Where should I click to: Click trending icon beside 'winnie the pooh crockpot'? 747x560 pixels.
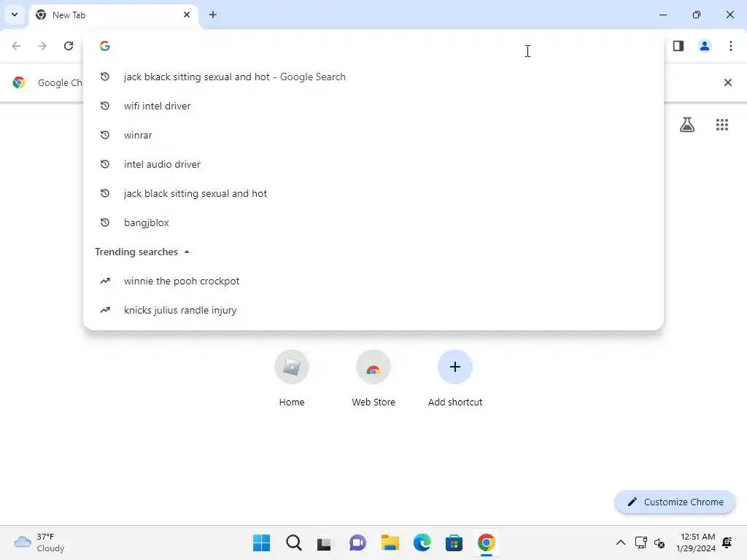click(x=105, y=281)
